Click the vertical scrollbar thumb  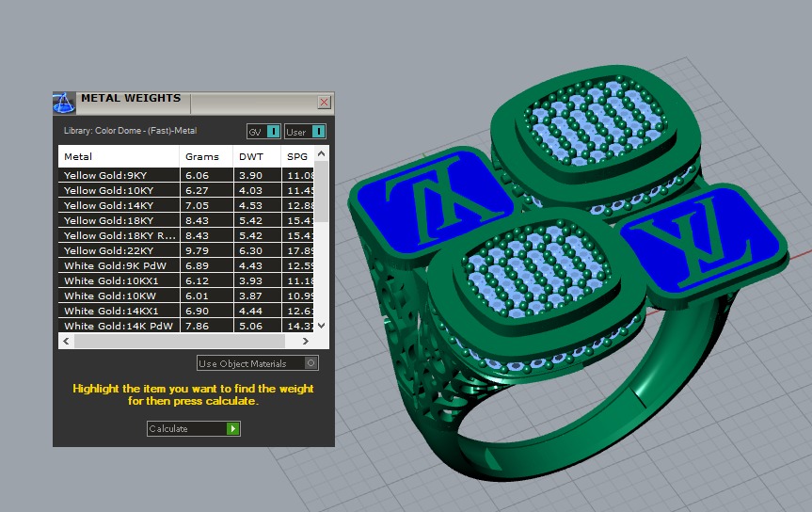[x=321, y=191]
